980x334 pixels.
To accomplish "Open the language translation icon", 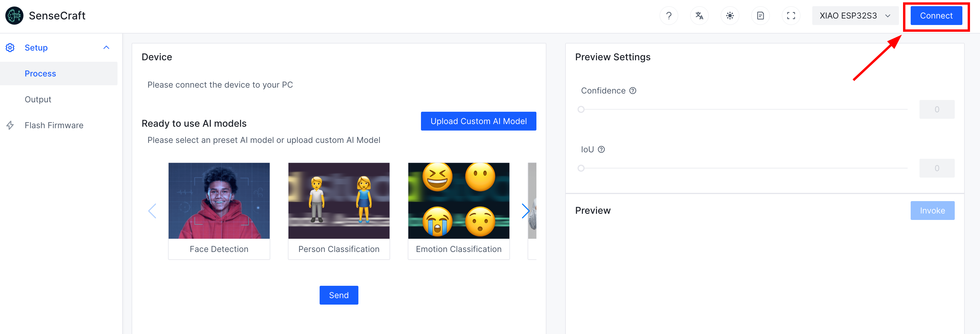I will (x=699, y=16).
